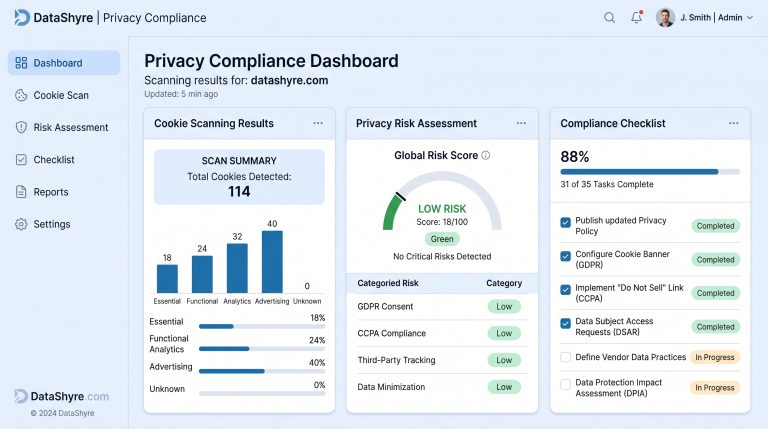Check Define Vendor Data Practices checkbox
This screenshot has height=429, width=768.
coord(565,357)
